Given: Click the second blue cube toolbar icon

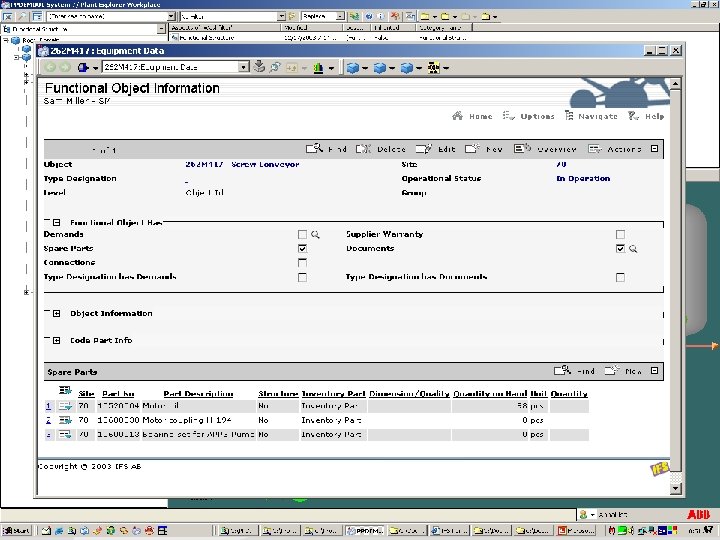Looking at the screenshot, I should [380, 68].
